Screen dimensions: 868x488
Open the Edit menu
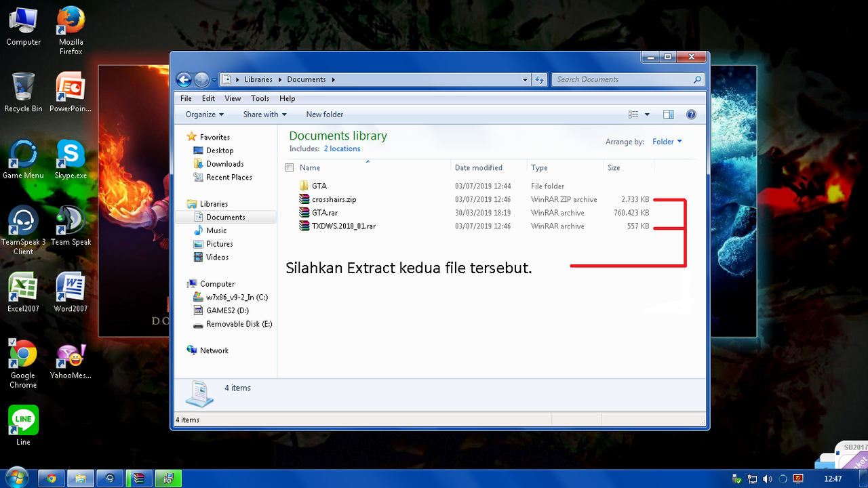(x=208, y=98)
